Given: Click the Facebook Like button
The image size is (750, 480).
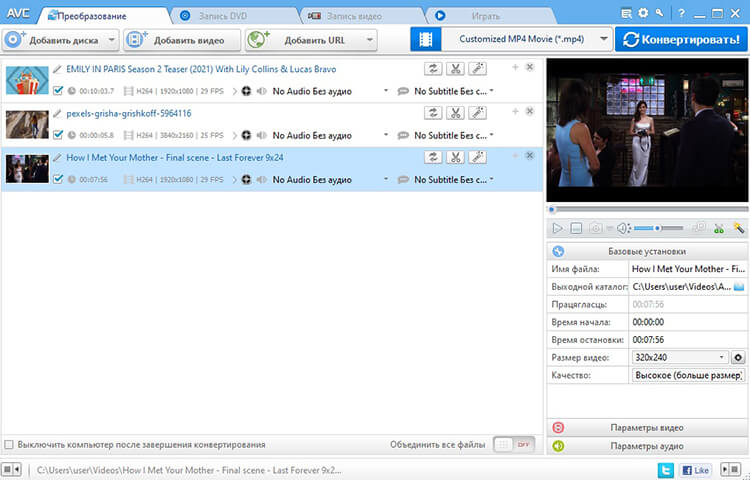Looking at the screenshot, I should (x=695, y=470).
